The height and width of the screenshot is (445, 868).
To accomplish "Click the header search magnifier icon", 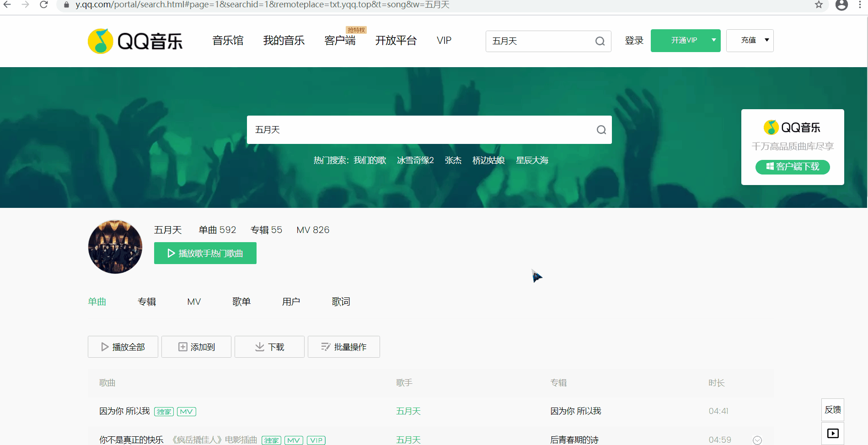I will (x=600, y=41).
